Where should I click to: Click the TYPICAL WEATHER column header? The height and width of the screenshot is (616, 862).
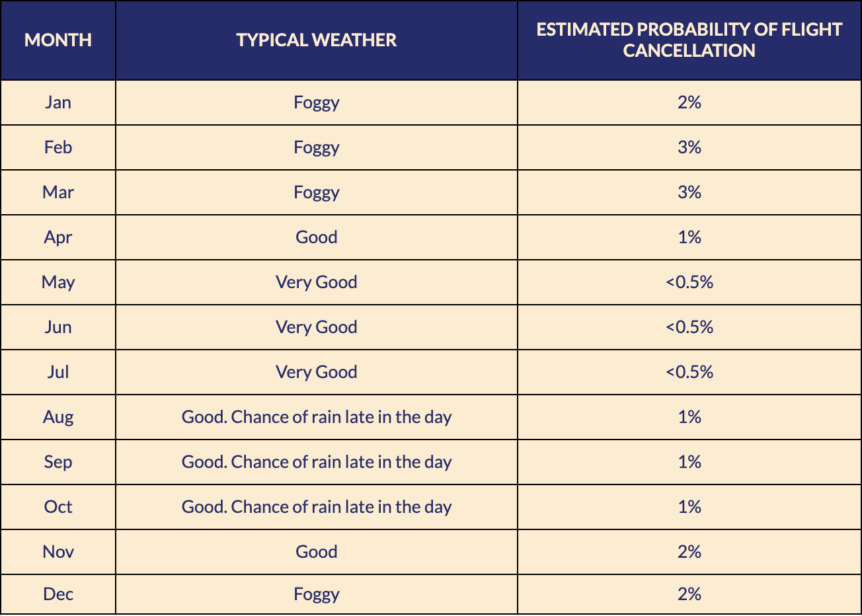click(x=317, y=40)
